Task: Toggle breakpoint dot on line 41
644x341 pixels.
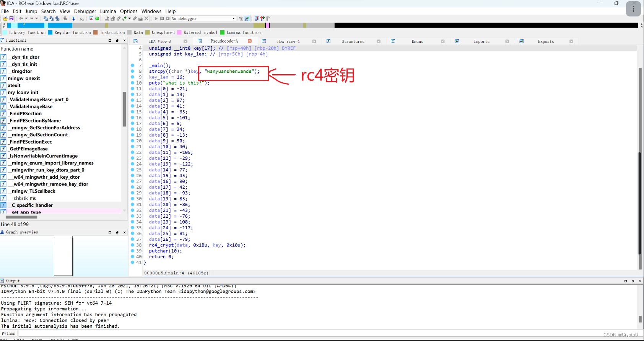Action: click(133, 262)
